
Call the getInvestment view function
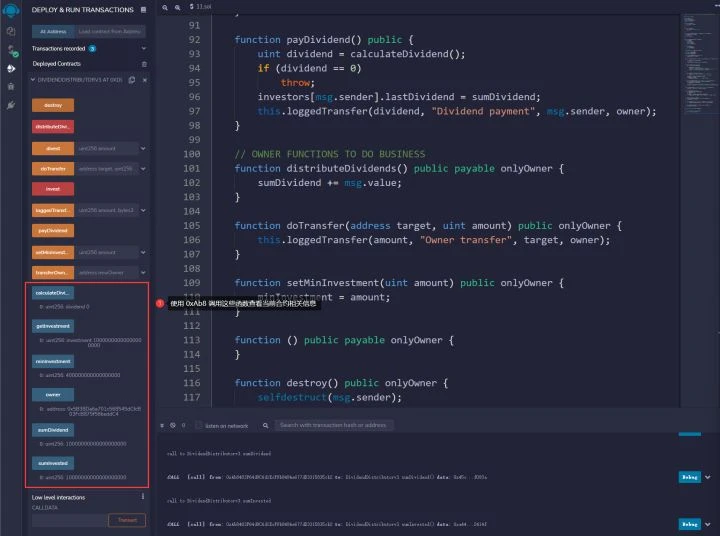53,326
